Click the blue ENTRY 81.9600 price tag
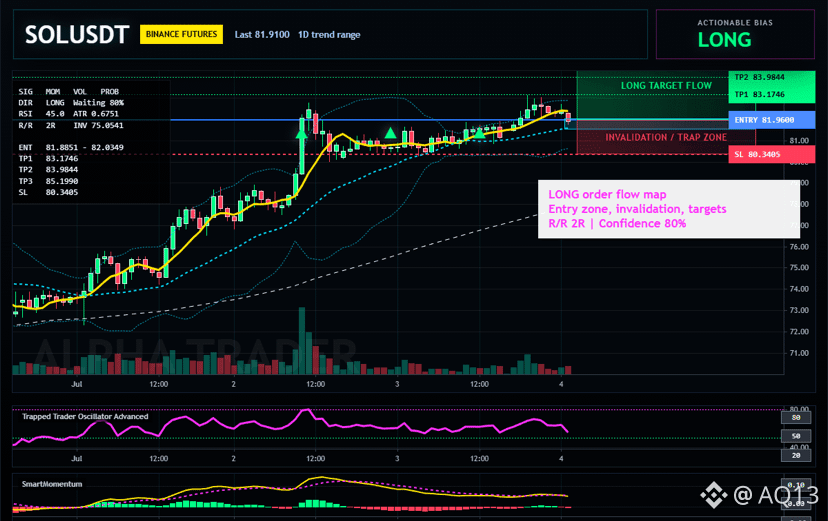The height and width of the screenshot is (521, 828). click(x=771, y=120)
